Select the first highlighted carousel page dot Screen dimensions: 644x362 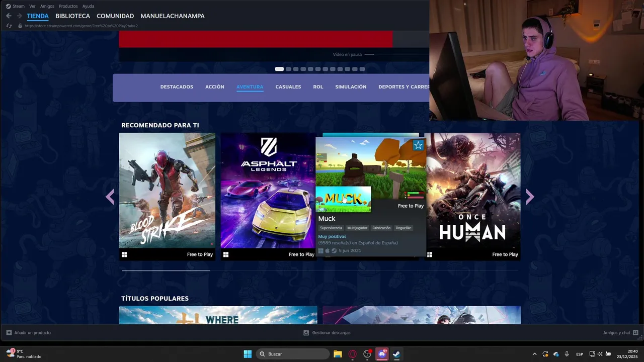pyautogui.click(x=279, y=69)
